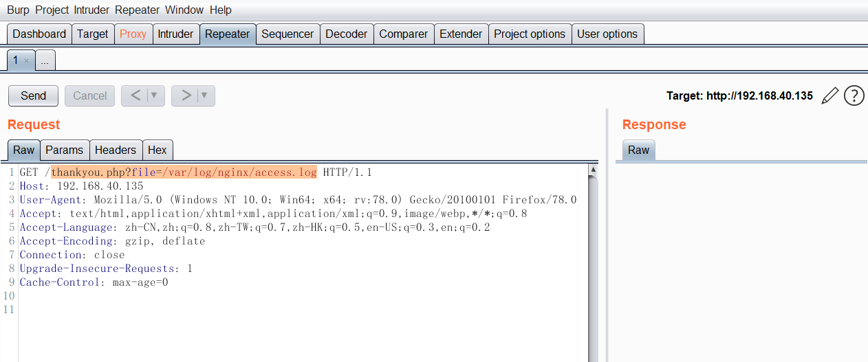Screen dimensions: 868x362
Task: Send the request
Action: point(33,95)
